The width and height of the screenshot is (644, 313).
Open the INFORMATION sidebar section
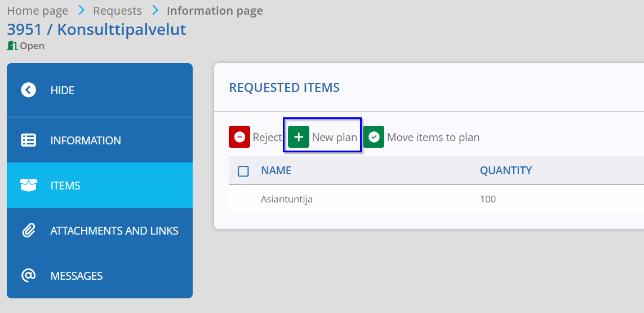point(100,140)
